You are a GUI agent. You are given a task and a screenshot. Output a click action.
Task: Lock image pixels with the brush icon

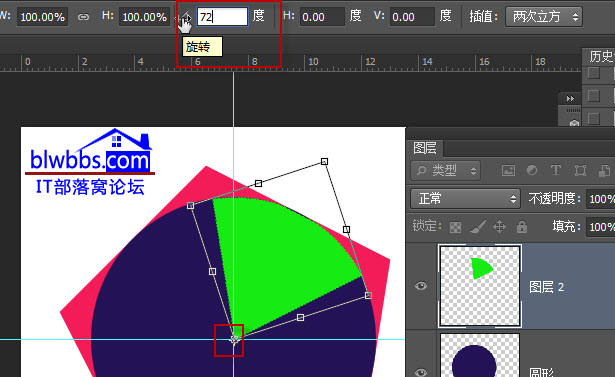pyautogui.click(x=477, y=227)
